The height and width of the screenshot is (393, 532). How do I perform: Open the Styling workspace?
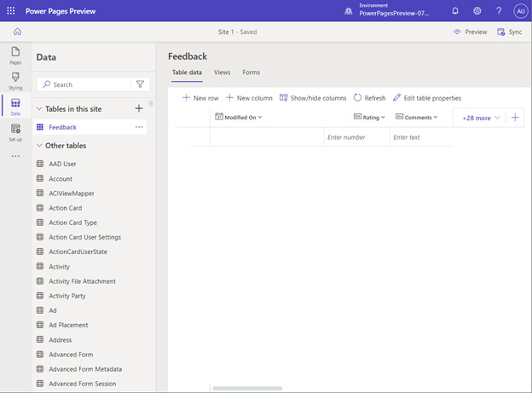15,81
